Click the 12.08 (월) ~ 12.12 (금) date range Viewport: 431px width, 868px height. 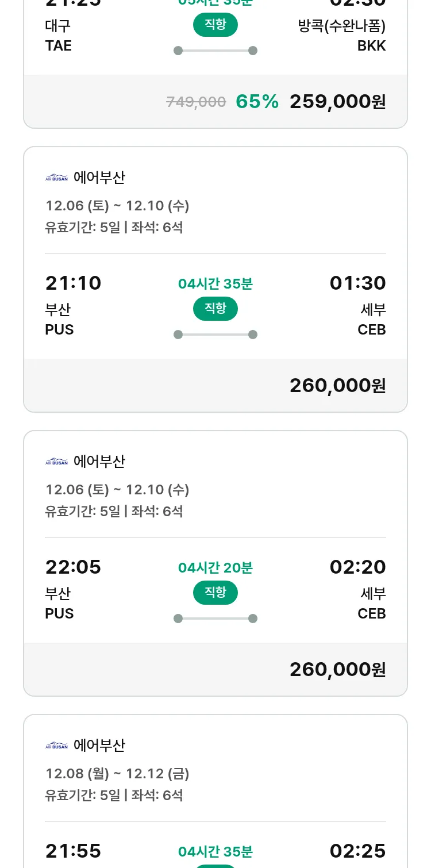(x=117, y=774)
